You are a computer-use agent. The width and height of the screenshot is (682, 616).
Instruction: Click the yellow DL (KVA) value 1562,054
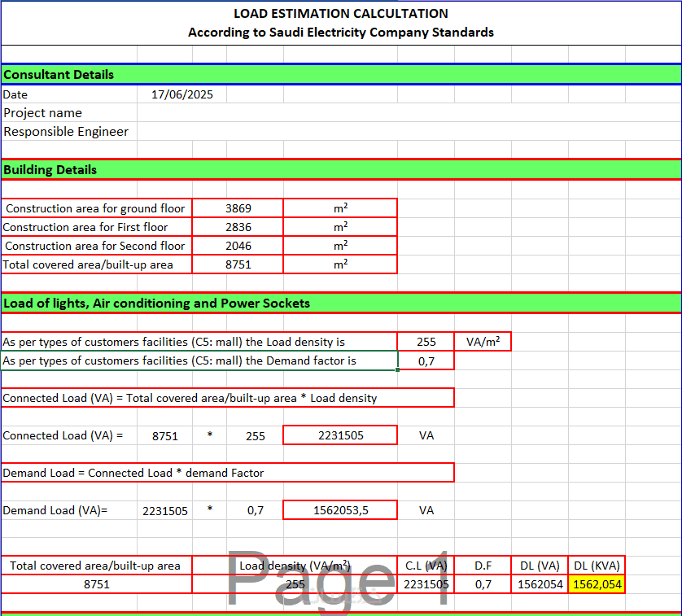pos(597,584)
